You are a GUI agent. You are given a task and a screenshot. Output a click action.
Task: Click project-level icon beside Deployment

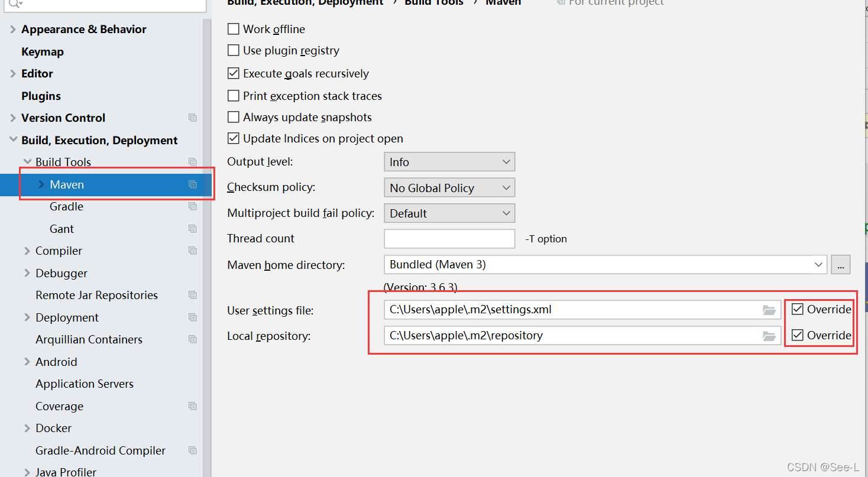(192, 317)
